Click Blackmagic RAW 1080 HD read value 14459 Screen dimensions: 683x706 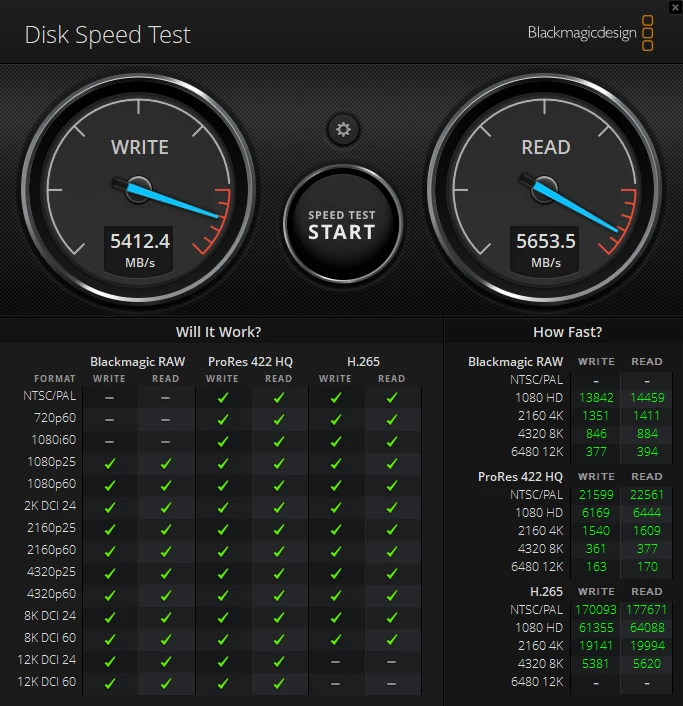point(647,398)
